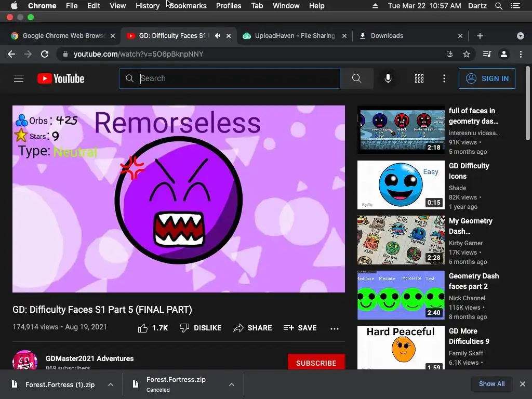This screenshot has width=532, height=399.
Task: Start voice search with the microphone icon
Action: (388, 78)
